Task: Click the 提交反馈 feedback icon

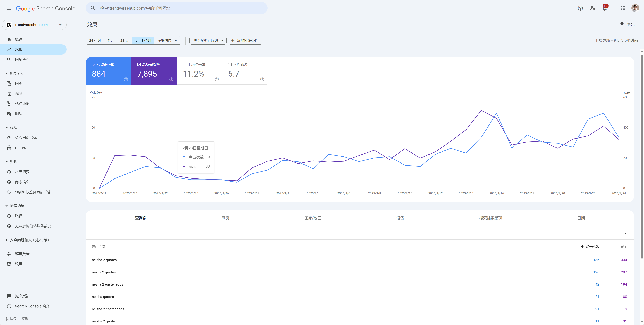Action: pyautogui.click(x=9, y=296)
